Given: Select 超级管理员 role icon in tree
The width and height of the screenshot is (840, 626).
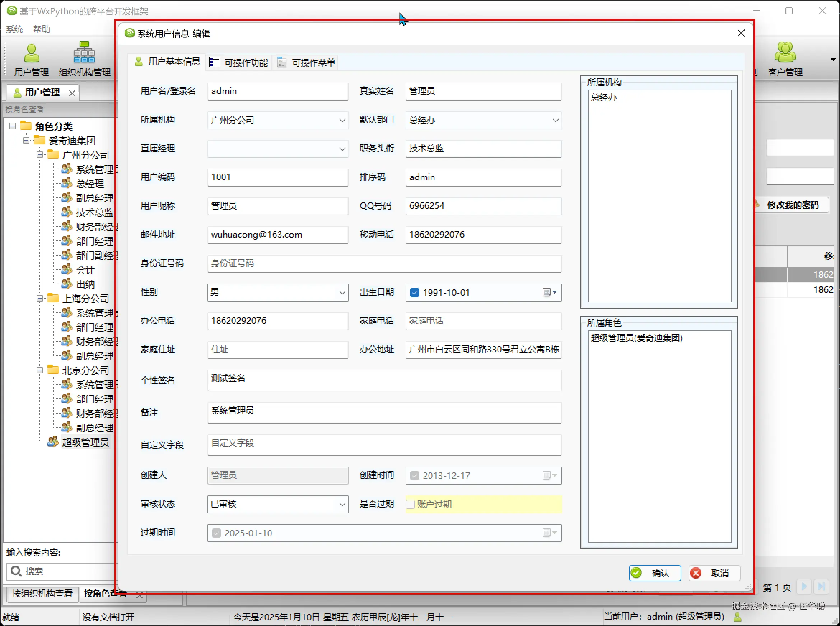Looking at the screenshot, I should click(53, 442).
